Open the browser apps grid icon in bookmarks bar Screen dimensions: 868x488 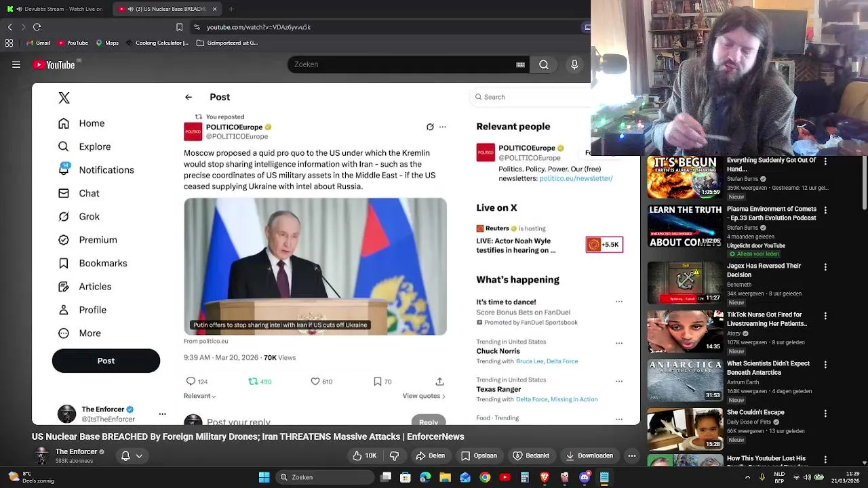click(9, 43)
